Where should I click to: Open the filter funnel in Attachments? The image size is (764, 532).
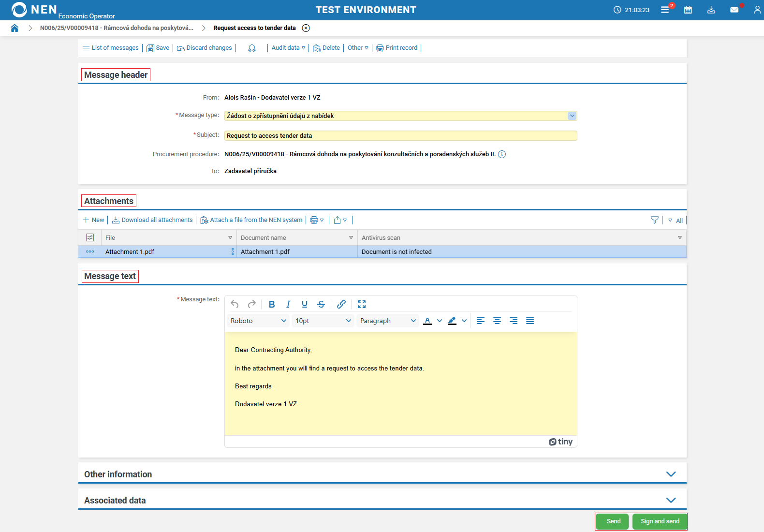pyautogui.click(x=654, y=220)
